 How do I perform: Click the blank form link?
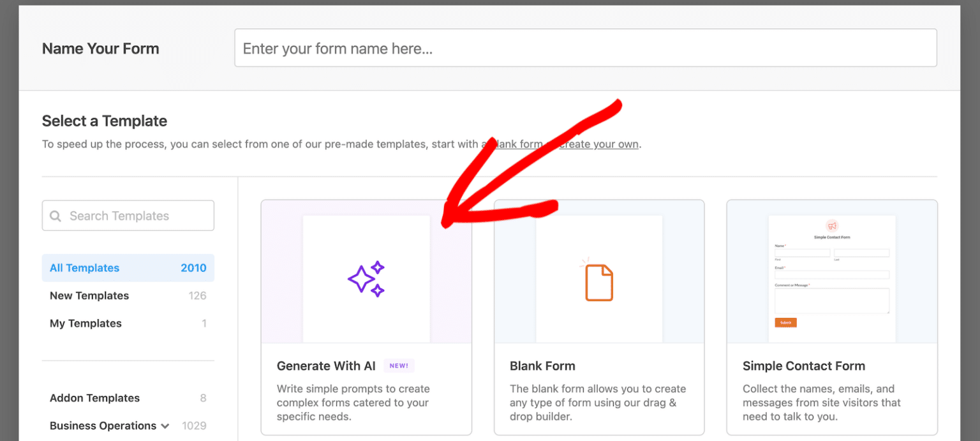coord(514,144)
